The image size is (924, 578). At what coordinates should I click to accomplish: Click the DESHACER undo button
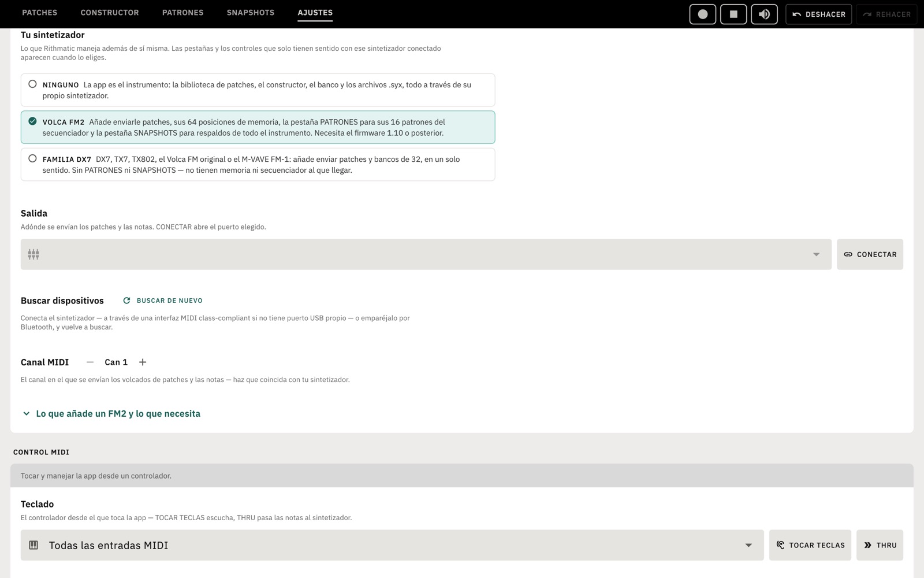818,14
